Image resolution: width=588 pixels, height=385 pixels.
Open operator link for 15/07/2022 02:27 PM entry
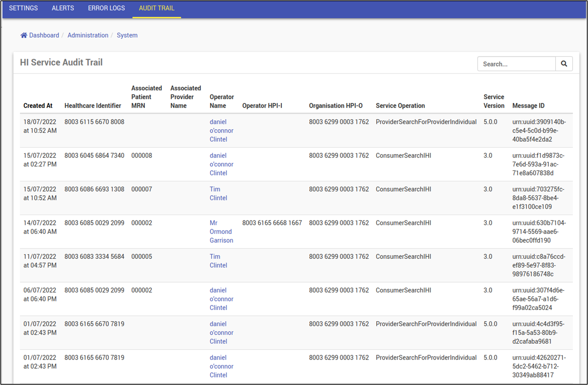tap(221, 164)
